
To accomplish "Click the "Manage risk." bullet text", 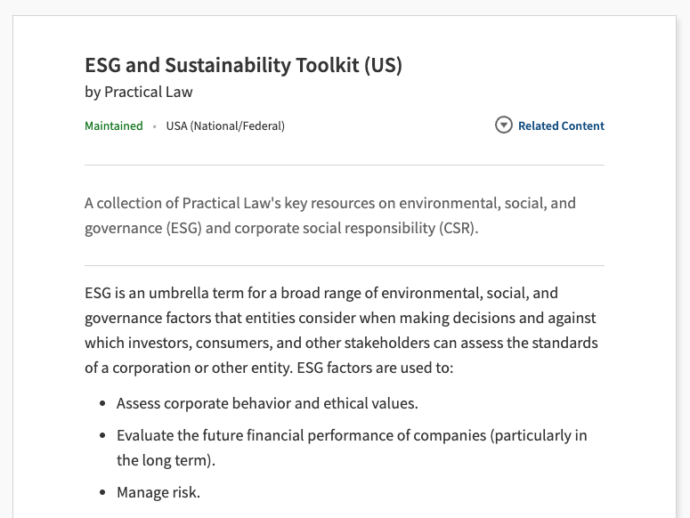I will coord(158,492).
